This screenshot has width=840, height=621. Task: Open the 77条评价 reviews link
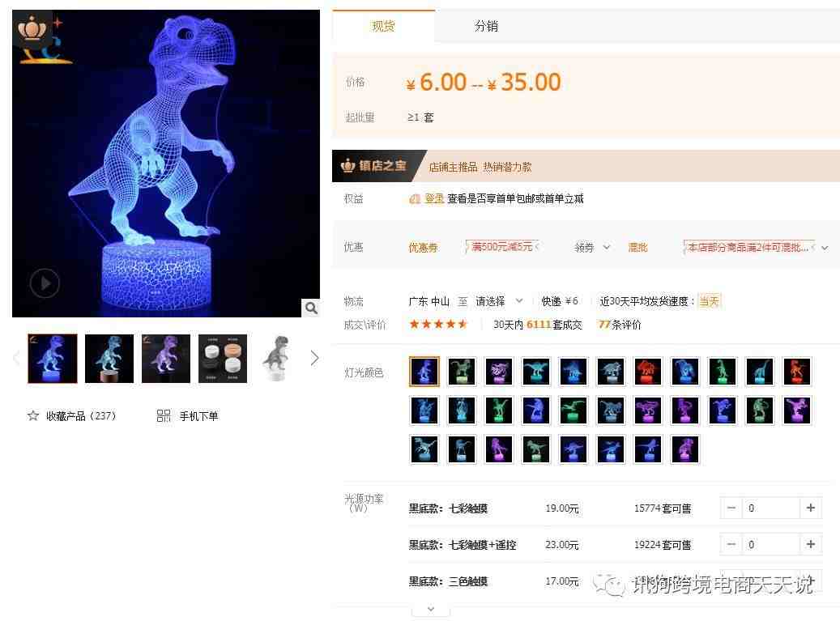click(620, 325)
